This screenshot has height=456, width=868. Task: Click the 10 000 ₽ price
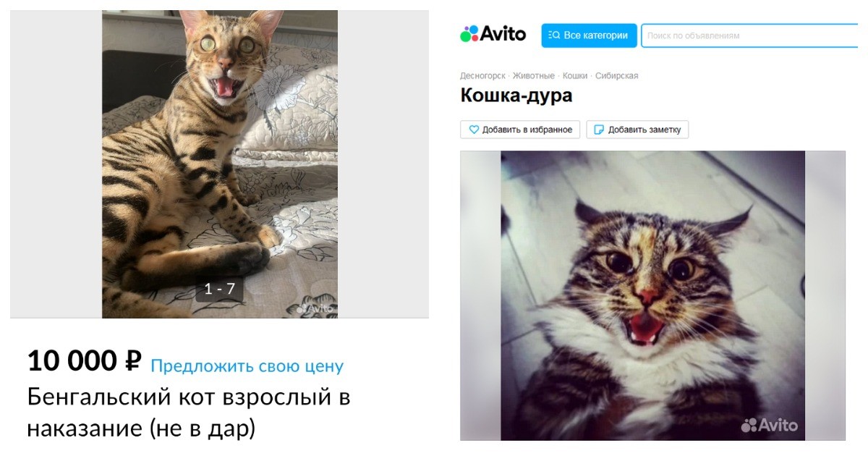[x=84, y=360]
